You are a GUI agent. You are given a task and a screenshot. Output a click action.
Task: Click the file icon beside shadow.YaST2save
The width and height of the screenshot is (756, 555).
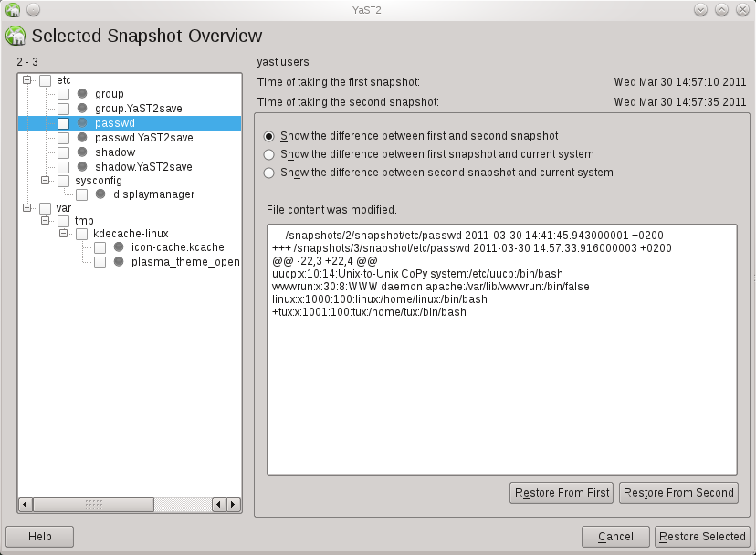click(81, 166)
